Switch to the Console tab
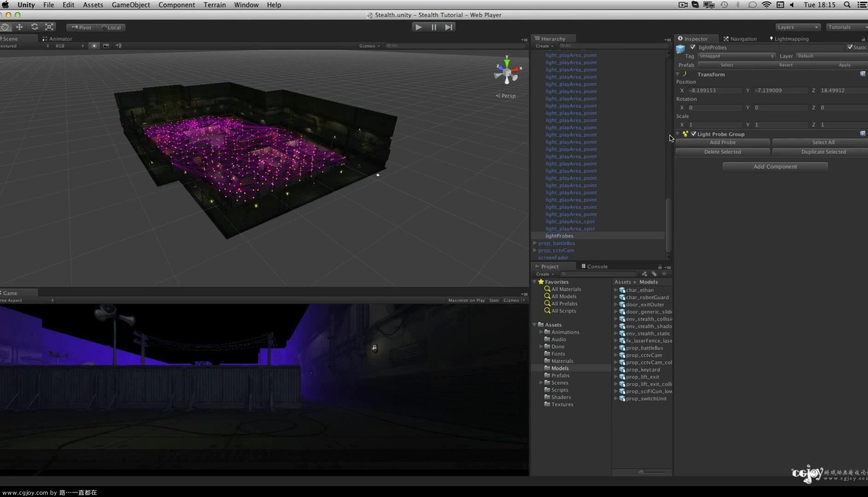868x497 pixels. coord(594,267)
